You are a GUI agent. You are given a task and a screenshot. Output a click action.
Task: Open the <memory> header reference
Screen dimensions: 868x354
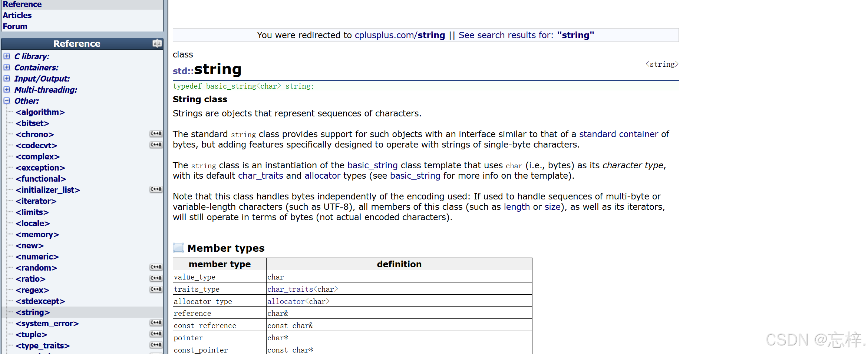[37, 234]
